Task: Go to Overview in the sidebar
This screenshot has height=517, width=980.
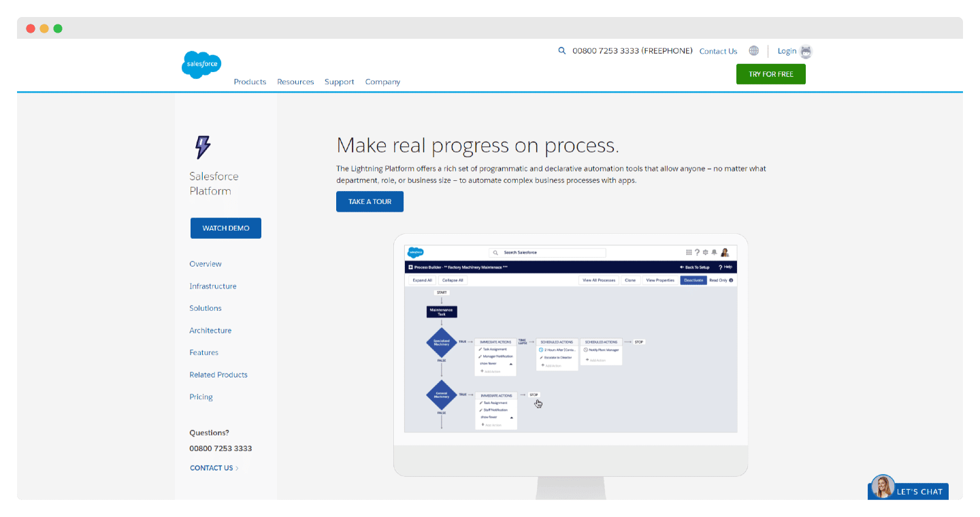Action: 206,264
